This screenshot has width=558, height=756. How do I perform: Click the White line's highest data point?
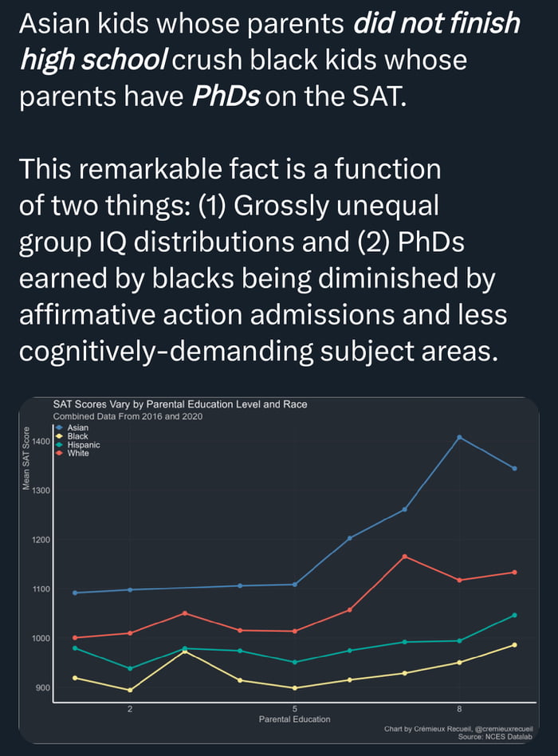(405, 556)
